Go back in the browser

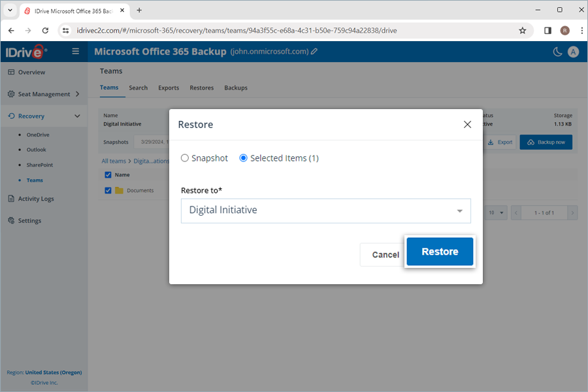tap(11, 31)
